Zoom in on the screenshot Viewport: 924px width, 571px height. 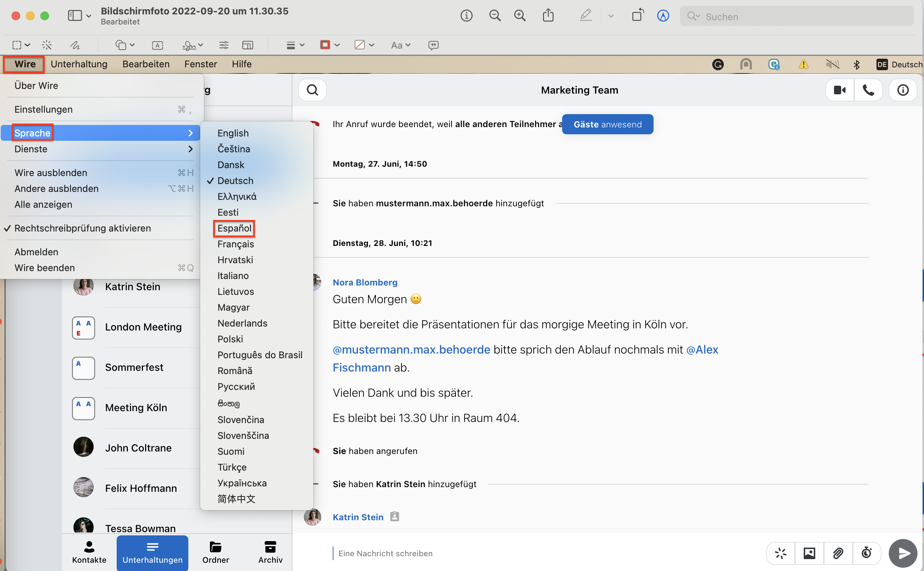pos(520,15)
